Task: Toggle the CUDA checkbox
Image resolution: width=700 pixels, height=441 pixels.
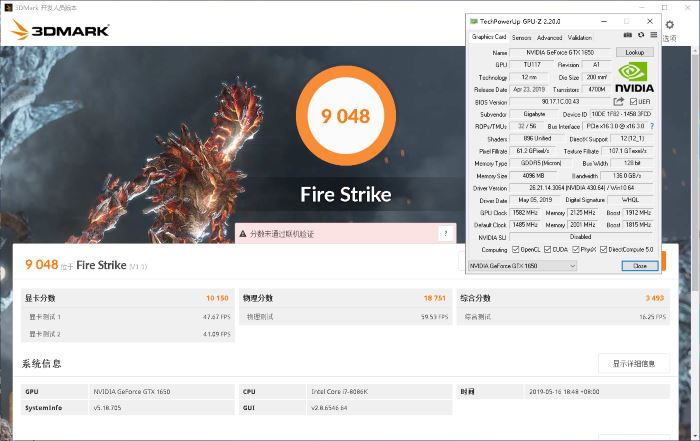Action: click(x=547, y=249)
